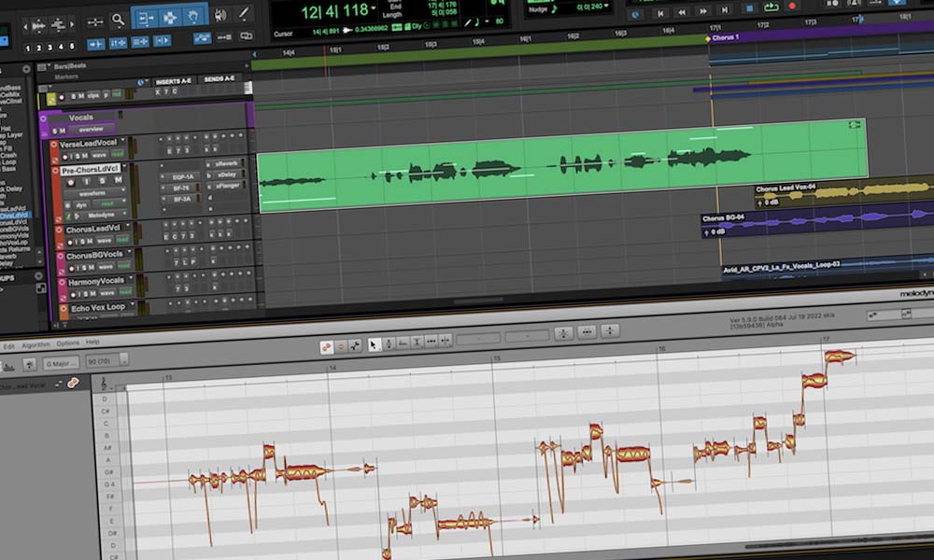Select the Selector tool in Pro Tools
This screenshot has width=934, height=560.
(x=170, y=17)
